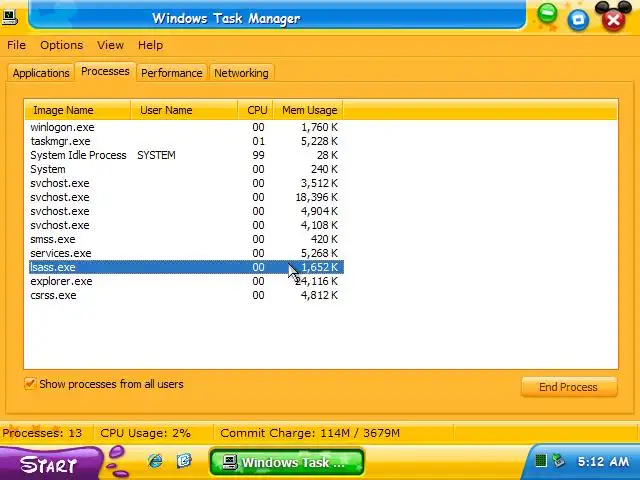Viewport: 640px width, 480px height.
Task: Switch to the Applications tab
Action: tap(41, 73)
